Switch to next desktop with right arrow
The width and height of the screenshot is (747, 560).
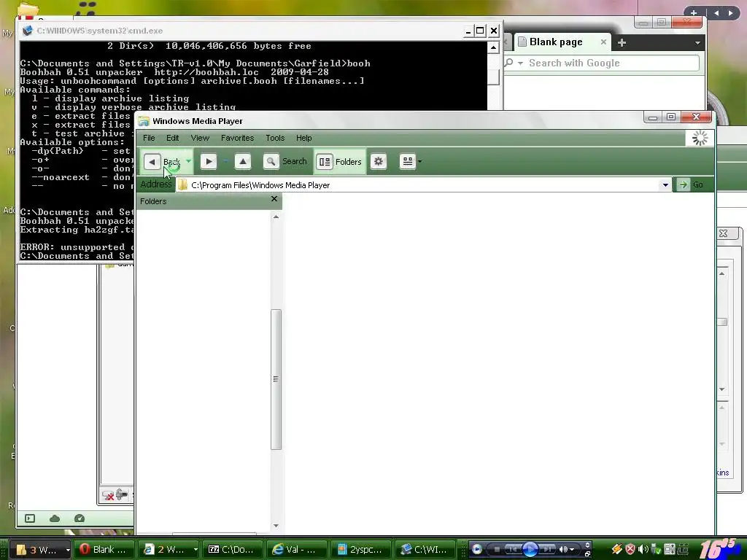731,13
